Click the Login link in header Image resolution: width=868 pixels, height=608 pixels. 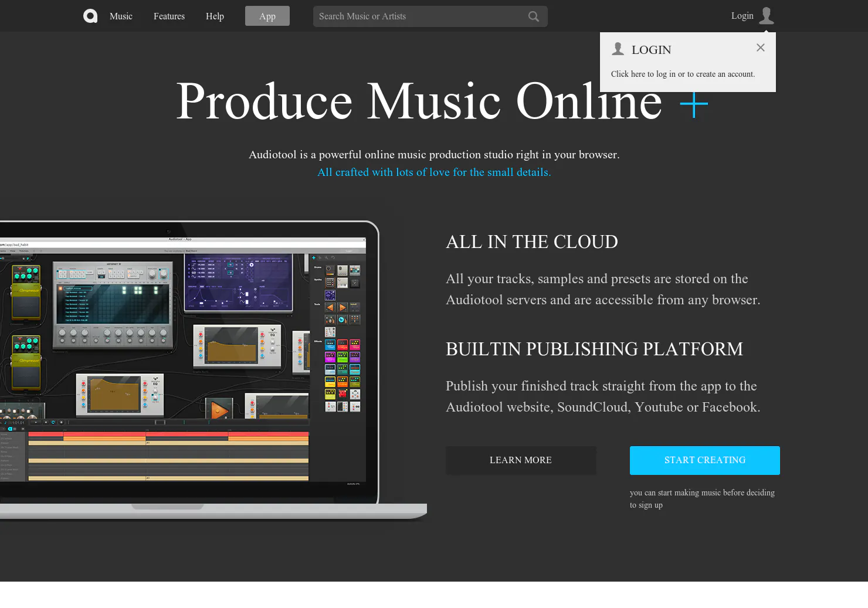click(x=742, y=16)
